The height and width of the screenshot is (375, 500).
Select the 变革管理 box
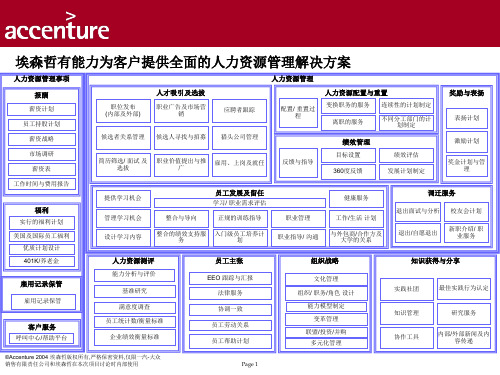click(x=326, y=319)
